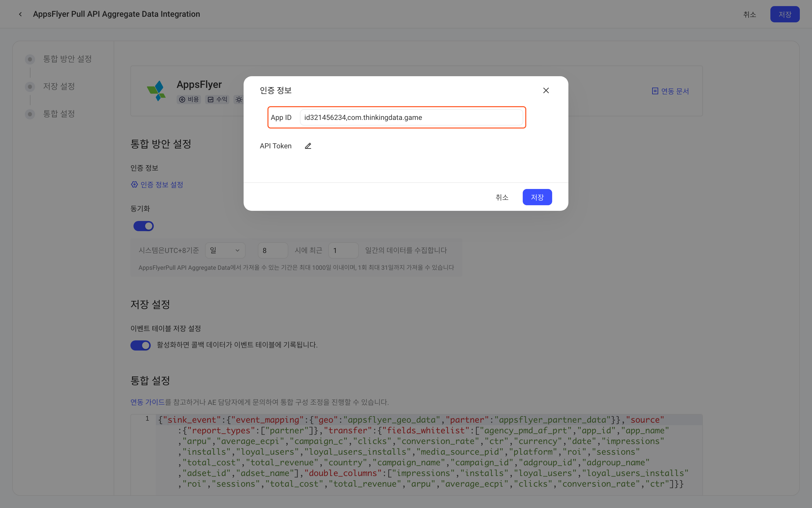Open the 연동 가이드 link
The image size is (812, 508).
click(148, 402)
